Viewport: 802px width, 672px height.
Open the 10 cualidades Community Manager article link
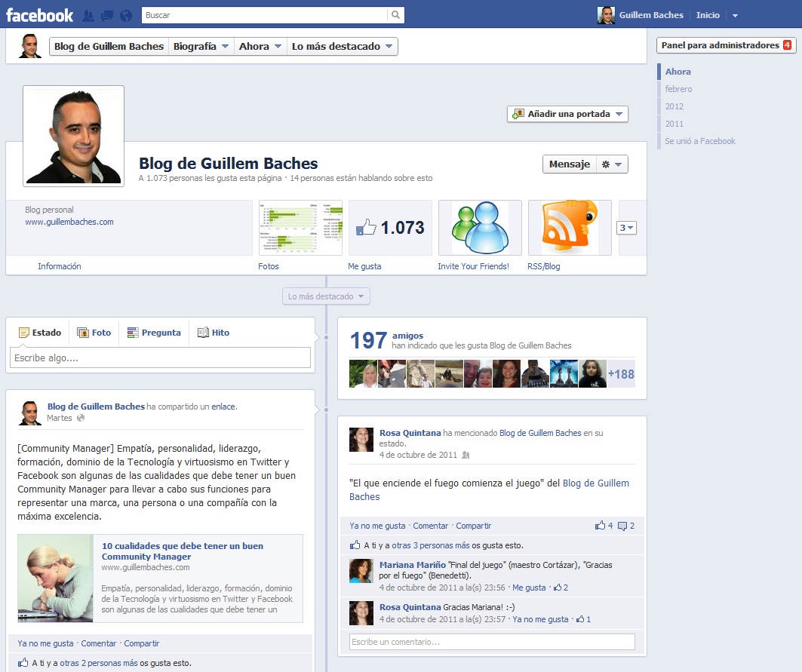[183, 551]
